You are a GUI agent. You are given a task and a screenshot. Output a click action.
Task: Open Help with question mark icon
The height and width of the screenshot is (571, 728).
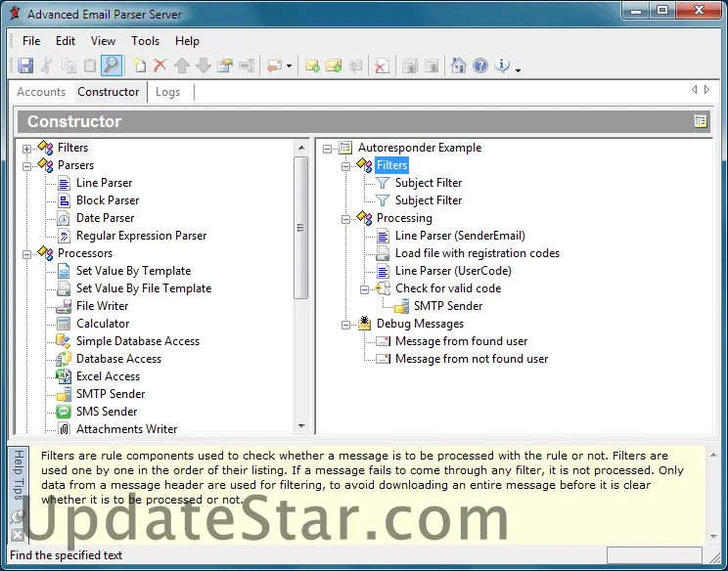point(480,66)
